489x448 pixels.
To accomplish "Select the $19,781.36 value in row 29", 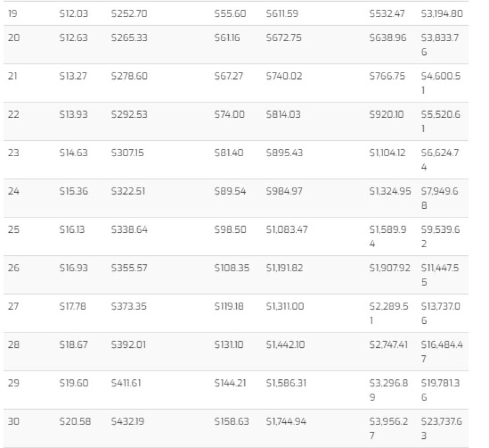I will tap(440, 390).
